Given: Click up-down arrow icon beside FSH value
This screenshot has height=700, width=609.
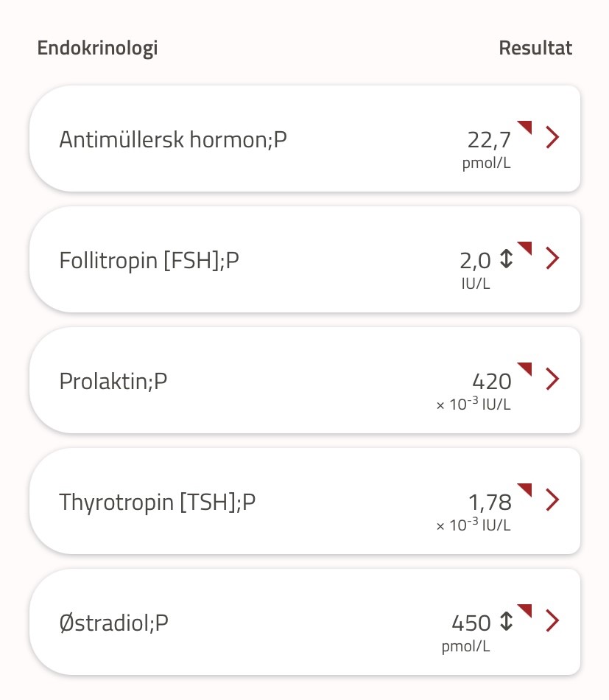Looking at the screenshot, I should [x=506, y=259].
